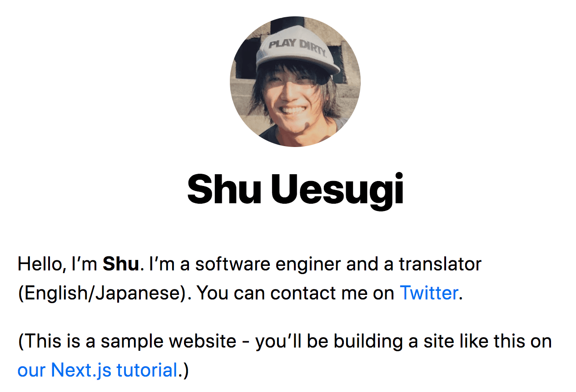The height and width of the screenshot is (392, 576).
Task: Click the circular profile photo
Action: pos(295,81)
